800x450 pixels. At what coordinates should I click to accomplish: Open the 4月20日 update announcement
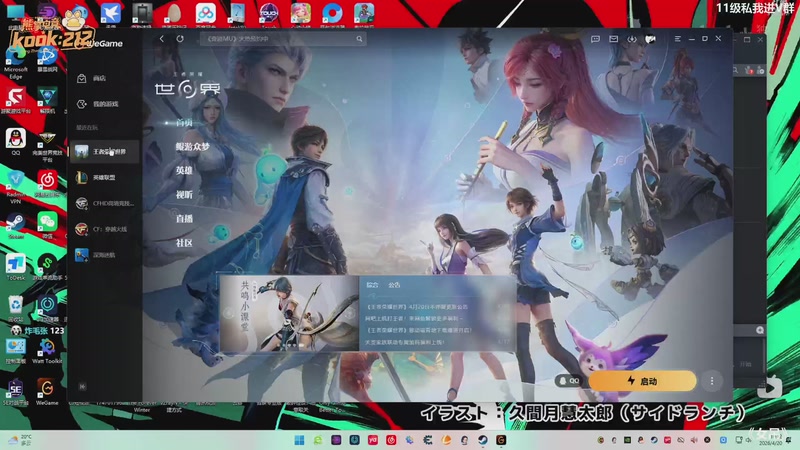click(417, 307)
